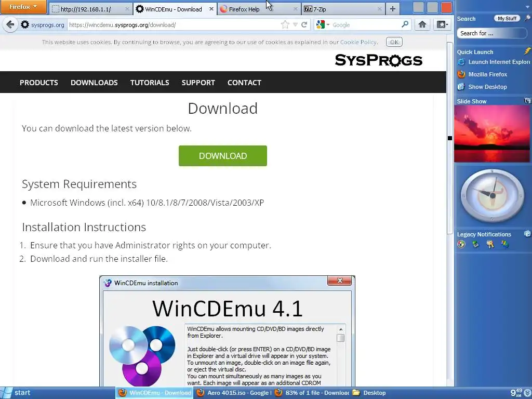The image size is (532, 399).
Task: Click the Legacy Notifications header icon
Action: pos(527,234)
